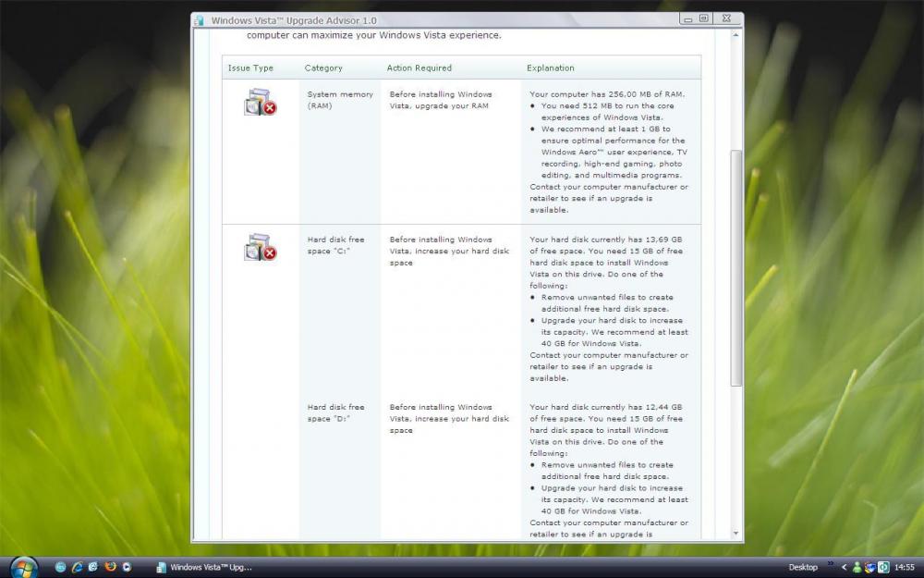Click the scroll down arrow
This screenshot has width=924, height=578.
736,534
